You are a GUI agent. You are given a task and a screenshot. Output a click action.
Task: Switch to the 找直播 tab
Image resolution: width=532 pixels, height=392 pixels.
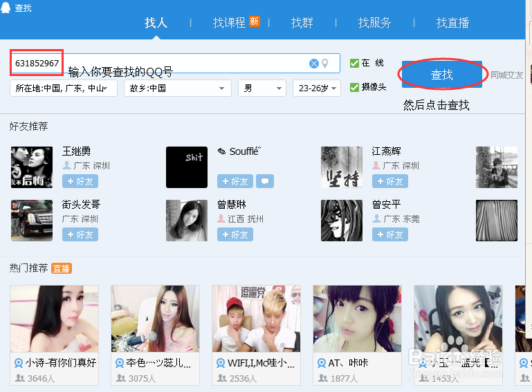452,23
